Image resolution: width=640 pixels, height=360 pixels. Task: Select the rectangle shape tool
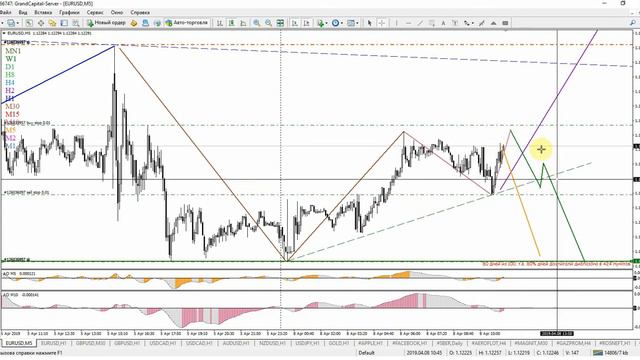pos(505,23)
